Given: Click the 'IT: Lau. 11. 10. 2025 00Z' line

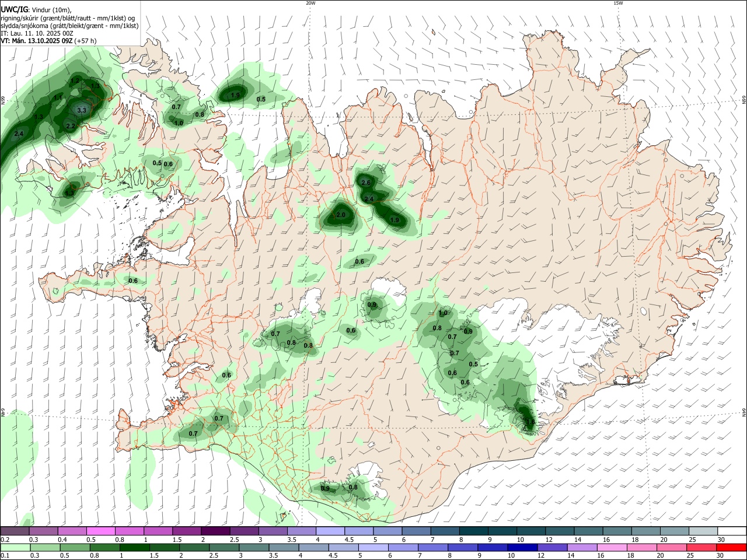Looking at the screenshot, I should (37, 33).
